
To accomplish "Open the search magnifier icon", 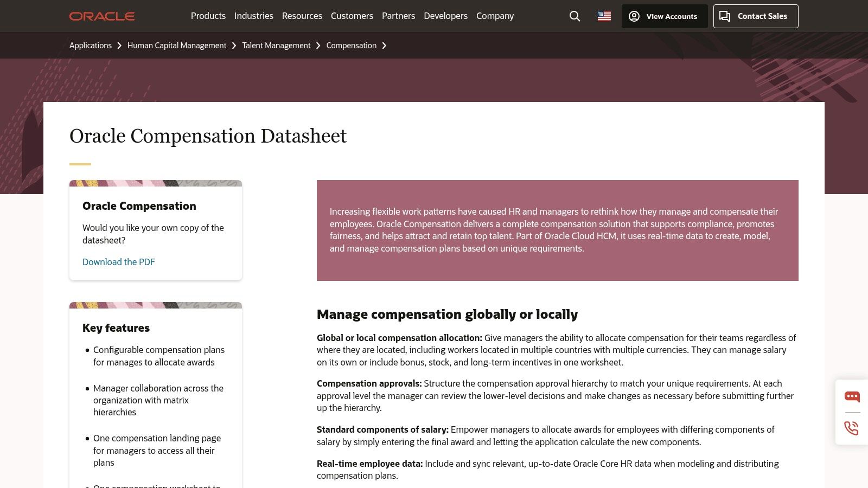I will (575, 16).
